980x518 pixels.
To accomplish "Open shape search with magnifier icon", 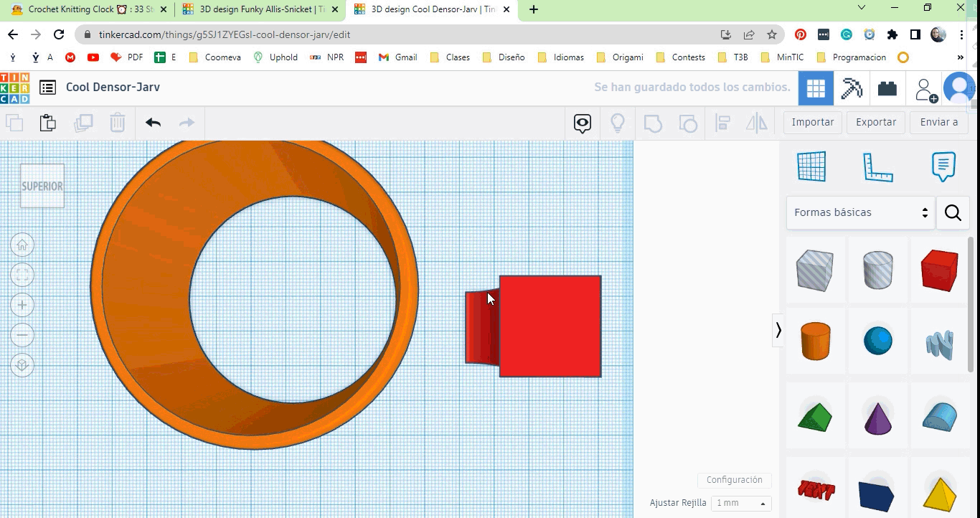I will [953, 212].
